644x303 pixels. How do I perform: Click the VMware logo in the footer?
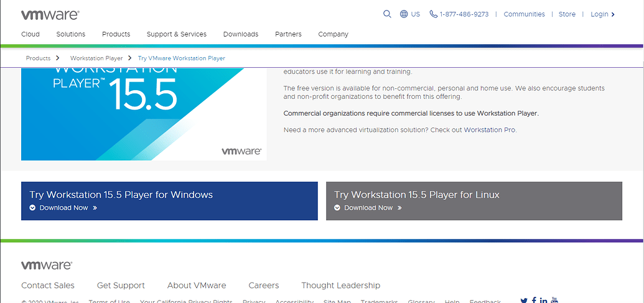[47, 265]
